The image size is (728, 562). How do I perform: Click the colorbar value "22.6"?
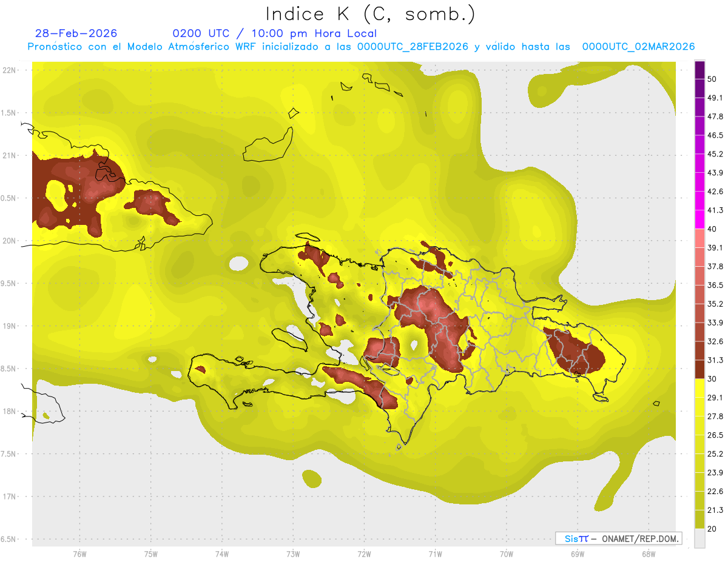[715, 491]
